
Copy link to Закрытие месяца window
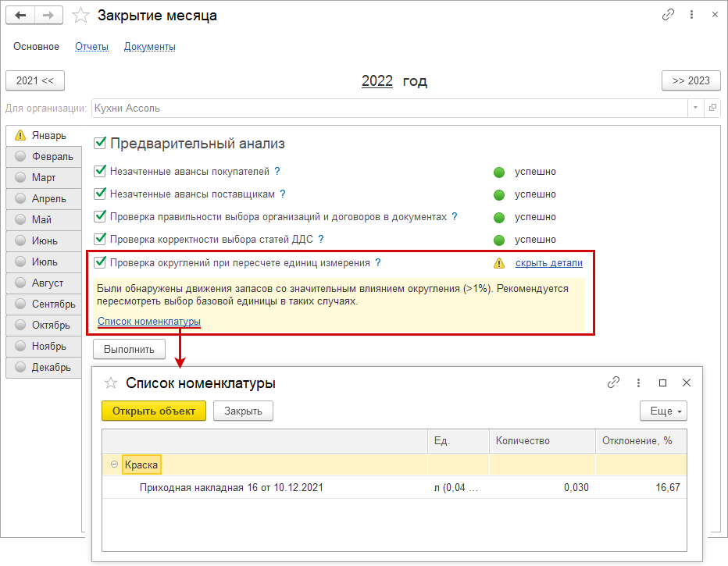tap(668, 15)
